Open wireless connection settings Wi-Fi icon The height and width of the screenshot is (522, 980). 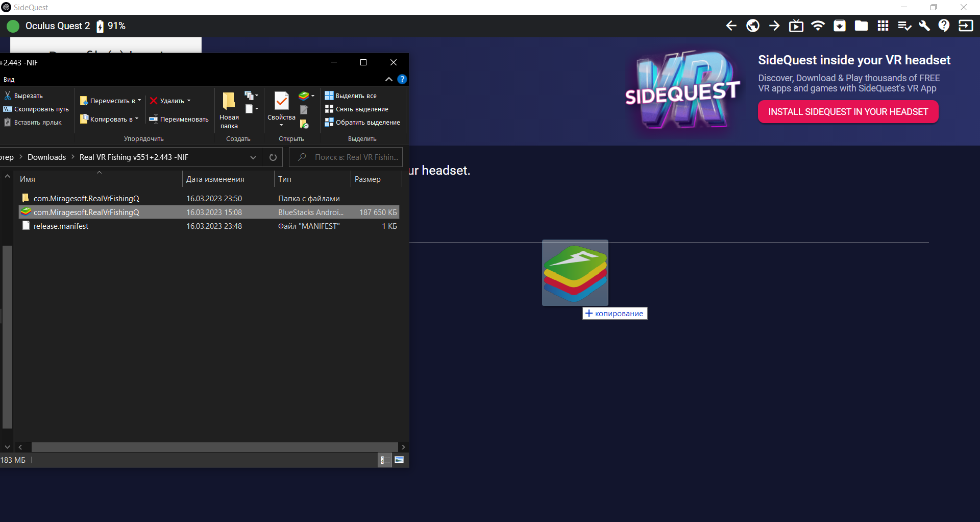(x=818, y=26)
